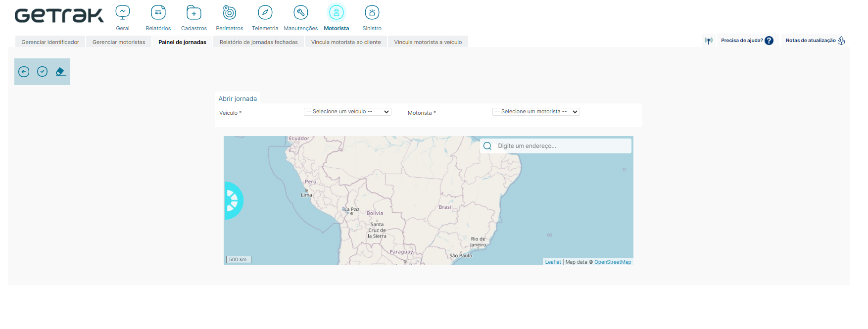Open the Cadastros module icon
The width and height of the screenshot is (868, 329).
[x=194, y=12]
